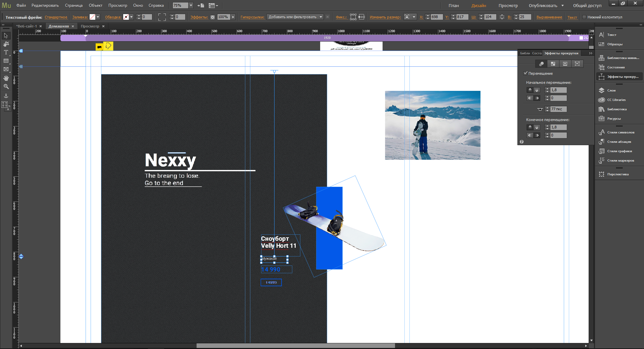Image resolution: width=644 pixels, height=349 pixels.
Task: Go to План mode
Action: pyautogui.click(x=454, y=5)
